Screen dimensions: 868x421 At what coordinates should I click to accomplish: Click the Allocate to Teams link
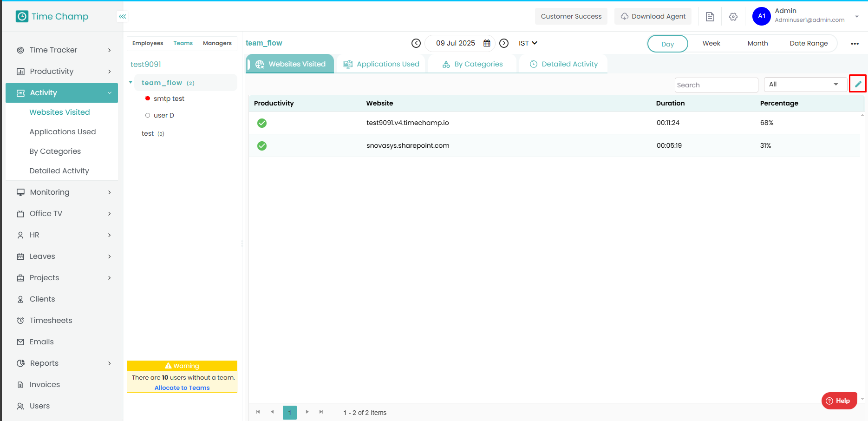[x=182, y=388]
